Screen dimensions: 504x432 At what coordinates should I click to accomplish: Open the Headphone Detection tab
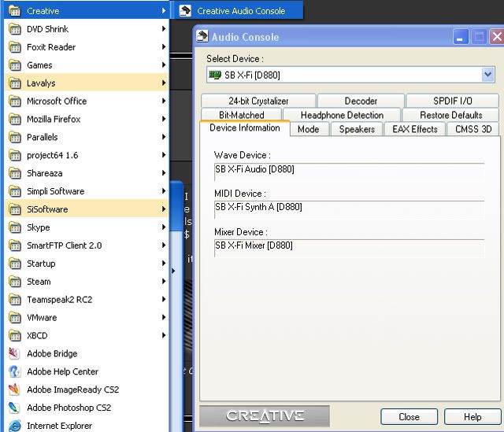342,115
